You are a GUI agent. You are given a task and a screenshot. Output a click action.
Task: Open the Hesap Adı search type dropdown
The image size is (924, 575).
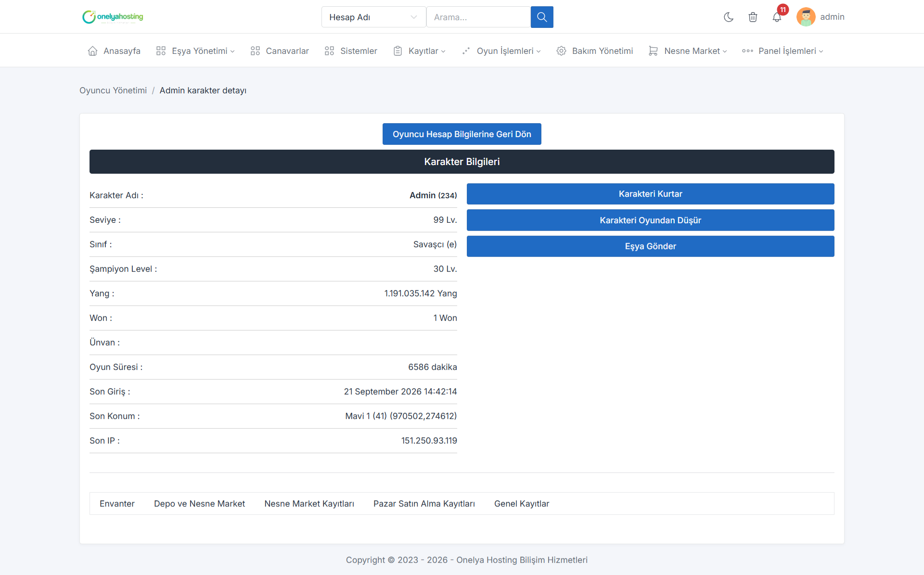373,17
